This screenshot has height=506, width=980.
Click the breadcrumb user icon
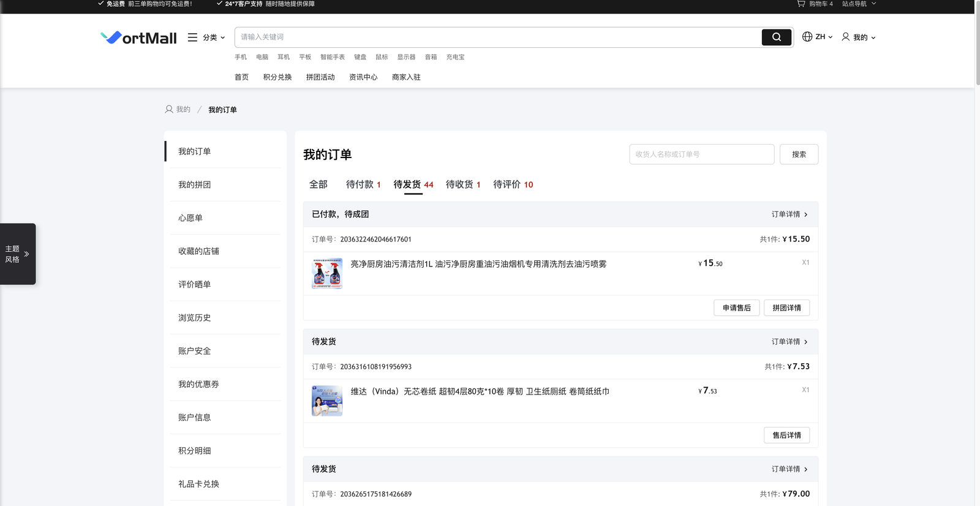pyautogui.click(x=169, y=110)
